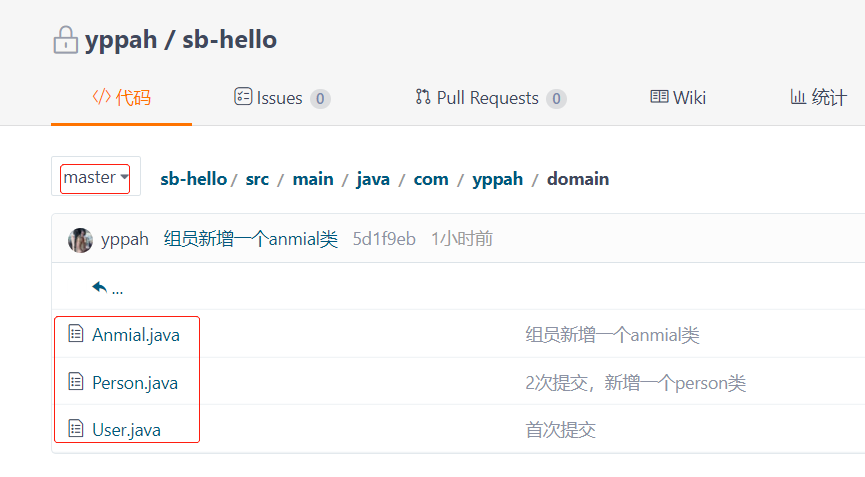Switch to the 代码 tab

[121, 97]
